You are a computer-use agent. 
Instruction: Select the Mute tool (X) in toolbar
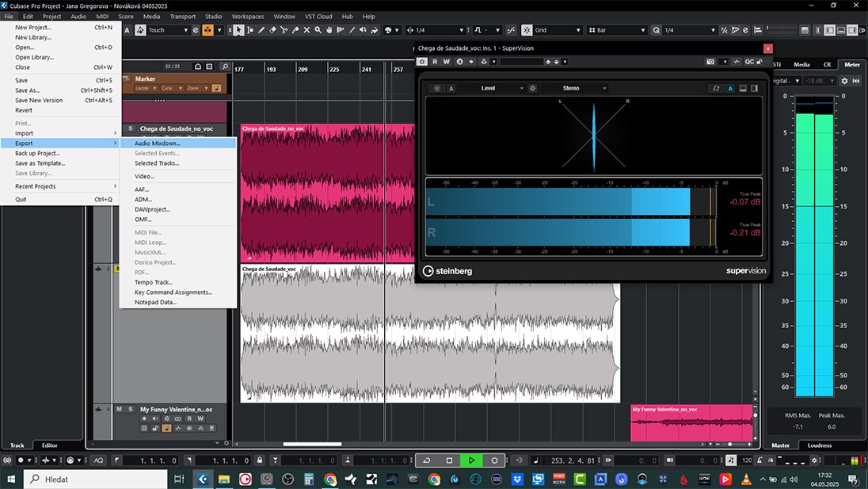[x=306, y=30]
